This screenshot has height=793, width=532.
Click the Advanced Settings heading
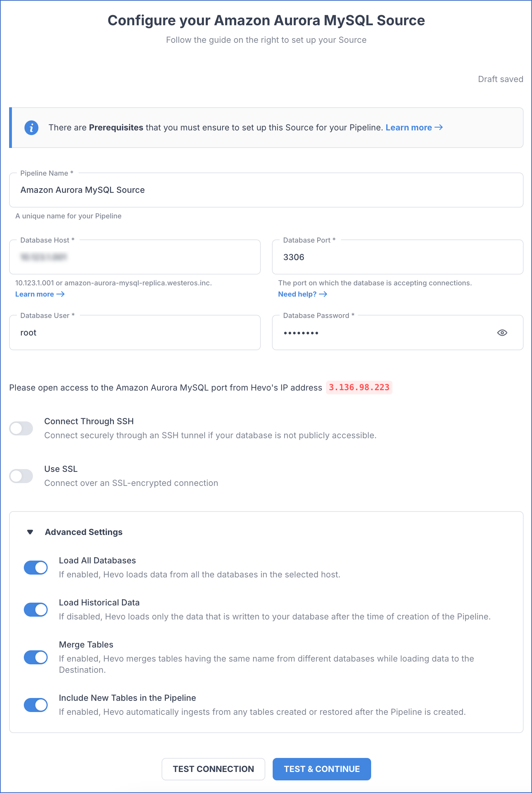84,532
